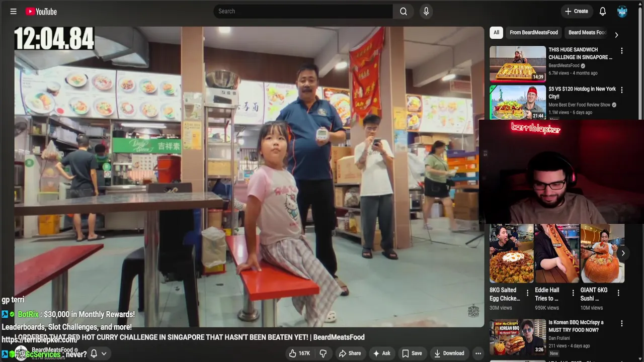Share the video
644x362 pixels.
[350, 353]
